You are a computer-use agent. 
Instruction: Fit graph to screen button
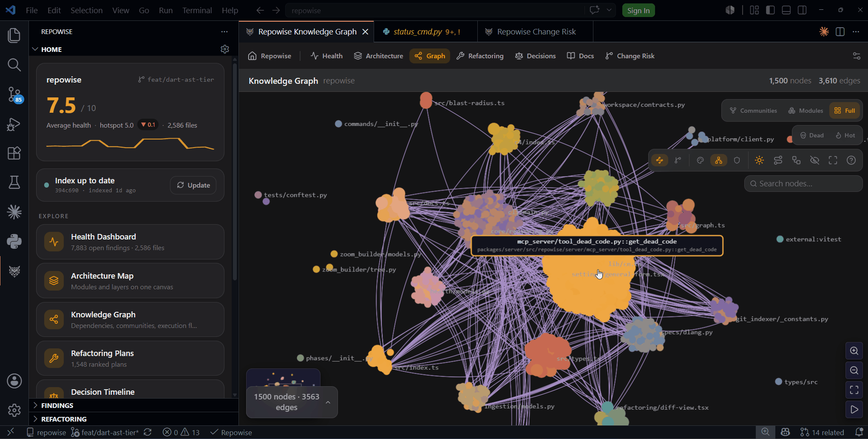coord(854,390)
